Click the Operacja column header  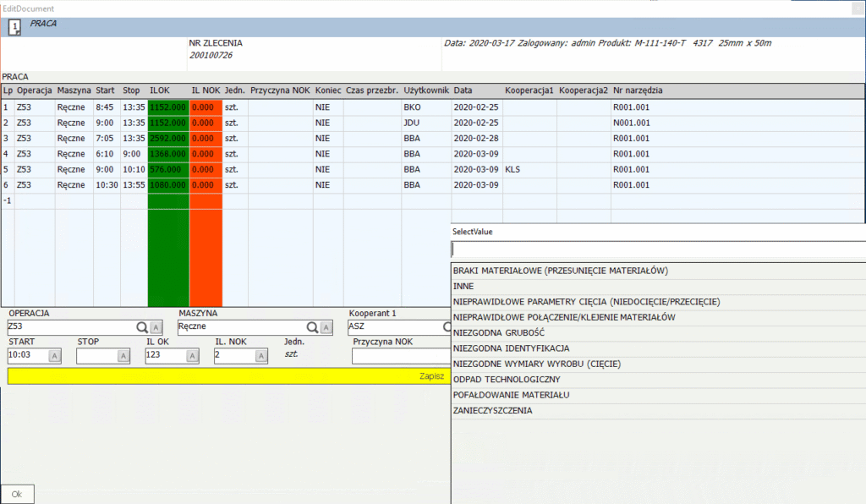(x=34, y=90)
